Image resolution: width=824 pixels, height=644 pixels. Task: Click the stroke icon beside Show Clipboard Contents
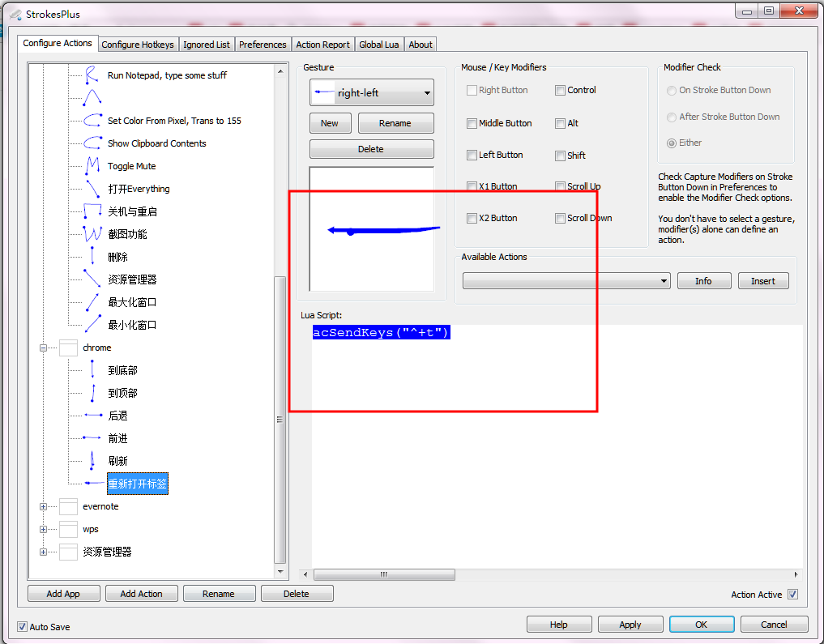[x=92, y=143]
